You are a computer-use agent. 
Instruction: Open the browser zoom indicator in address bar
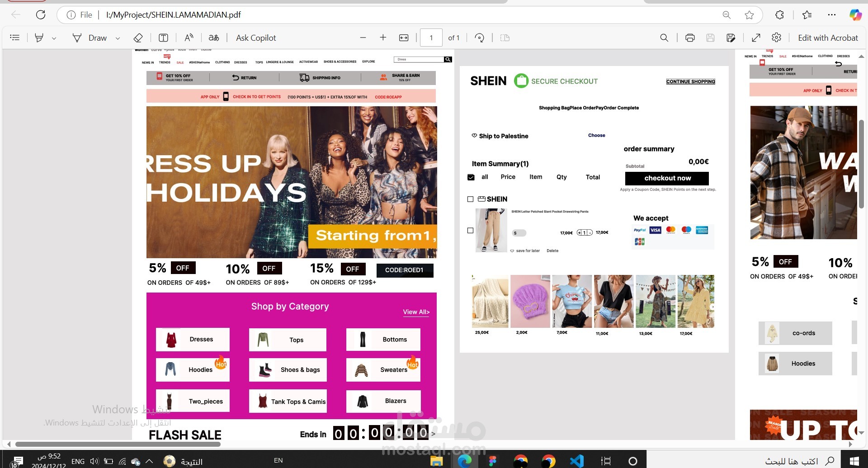pyautogui.click(x=726, y=15)
